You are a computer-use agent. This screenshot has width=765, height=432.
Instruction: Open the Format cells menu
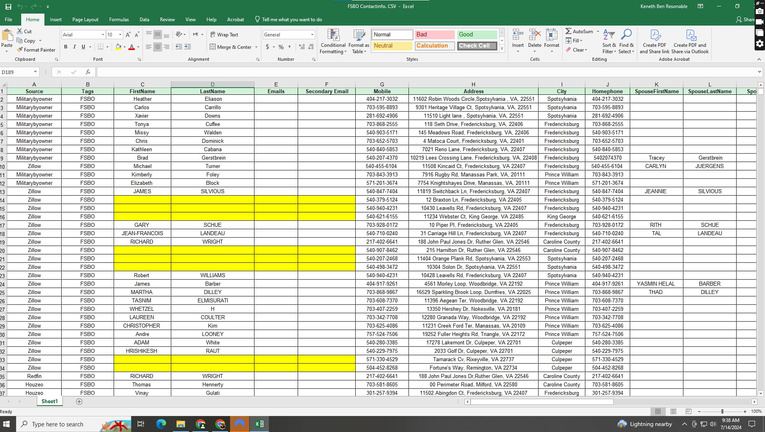(x=552, y=38)
